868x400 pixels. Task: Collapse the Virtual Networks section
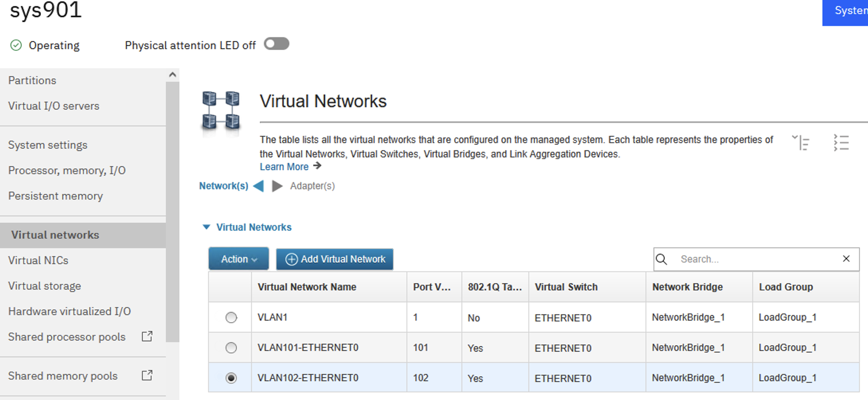pyautogui.click(x=206, y=227)
